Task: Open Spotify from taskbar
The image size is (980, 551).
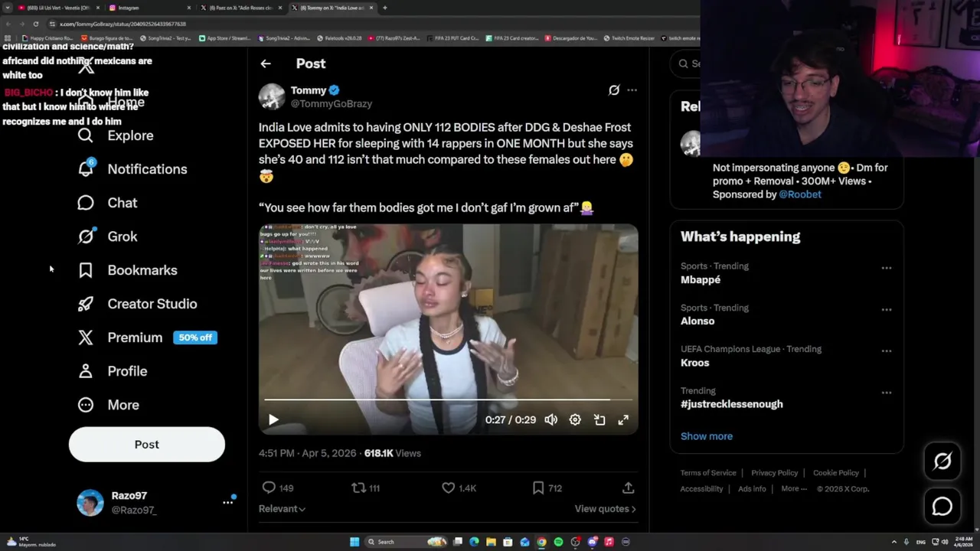Action: click(558, 542)
